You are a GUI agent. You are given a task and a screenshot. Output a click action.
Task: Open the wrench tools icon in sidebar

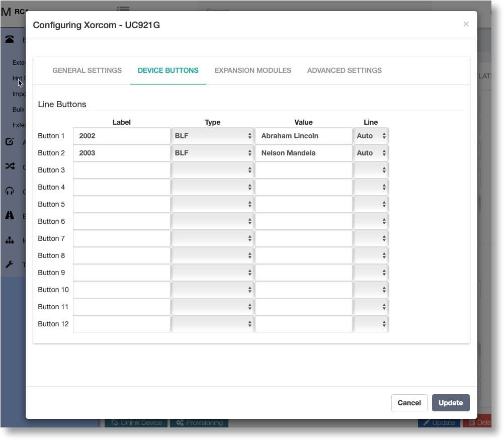(x=10, y=264)
